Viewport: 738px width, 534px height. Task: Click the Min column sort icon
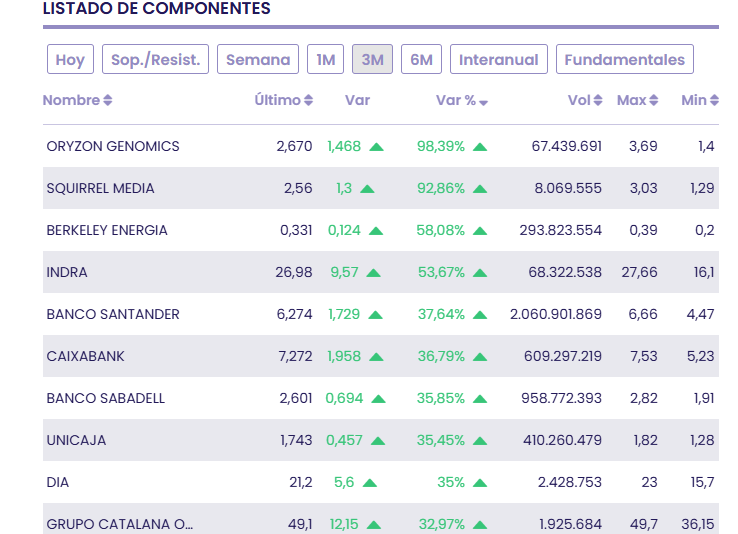pos(714,101)
